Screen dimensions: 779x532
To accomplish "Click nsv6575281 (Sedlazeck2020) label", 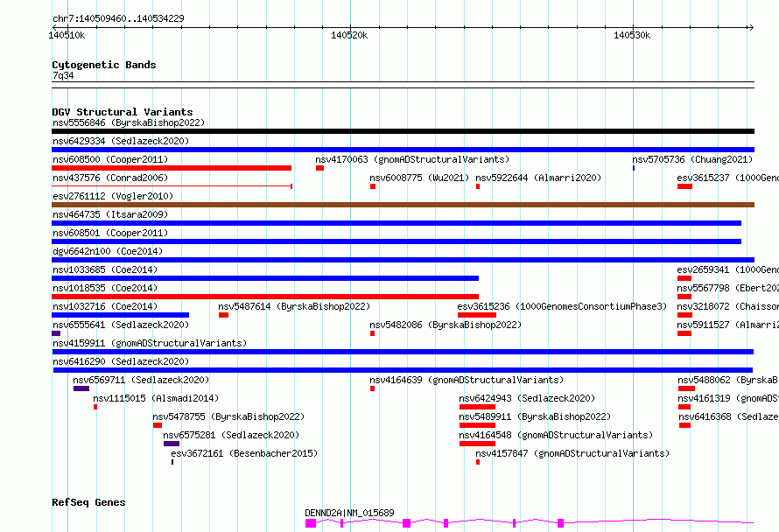I will click(x=232, y=435).
